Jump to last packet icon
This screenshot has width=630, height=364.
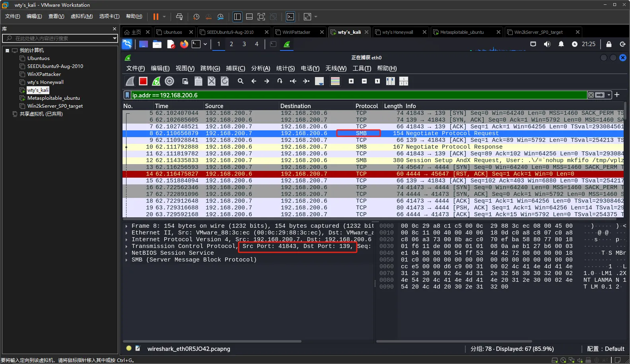[x=306, y=81]
